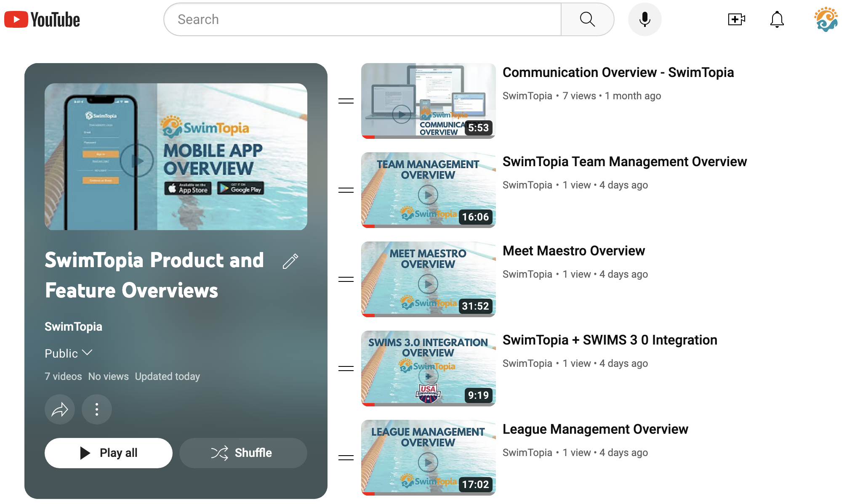Open the playlist three-dot options menu
The height and width of the screenshot is (504, 847).
97,409
